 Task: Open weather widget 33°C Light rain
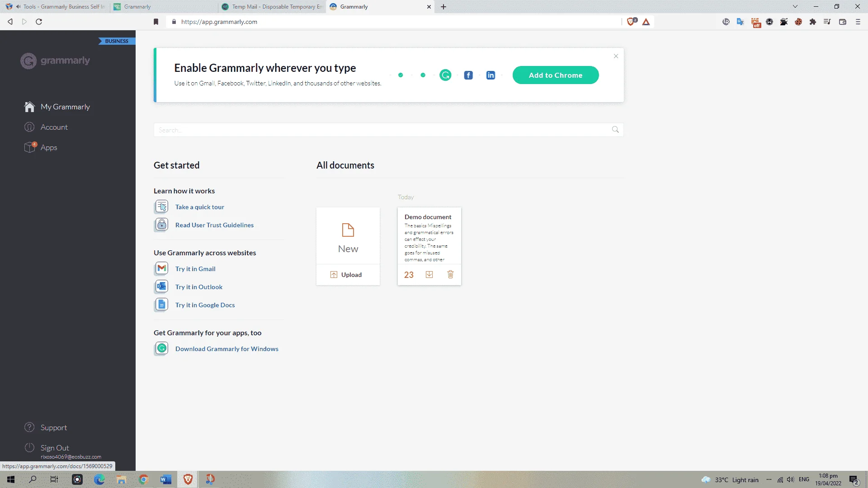pos(730,480)
